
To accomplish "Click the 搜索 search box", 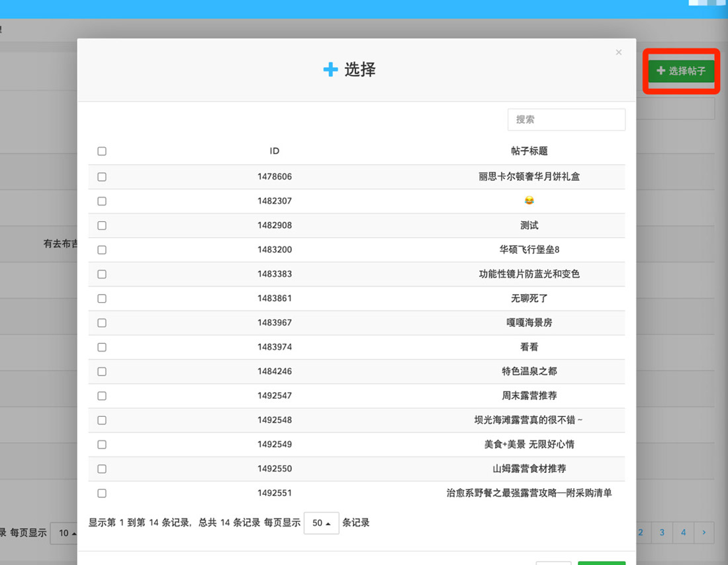I will point(566,120).
